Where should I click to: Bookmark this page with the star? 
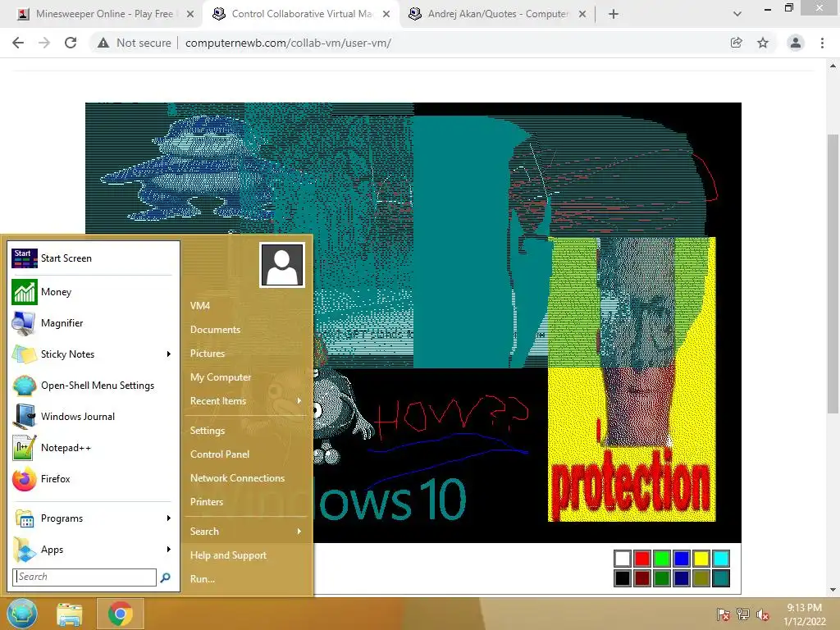(763, 43)
